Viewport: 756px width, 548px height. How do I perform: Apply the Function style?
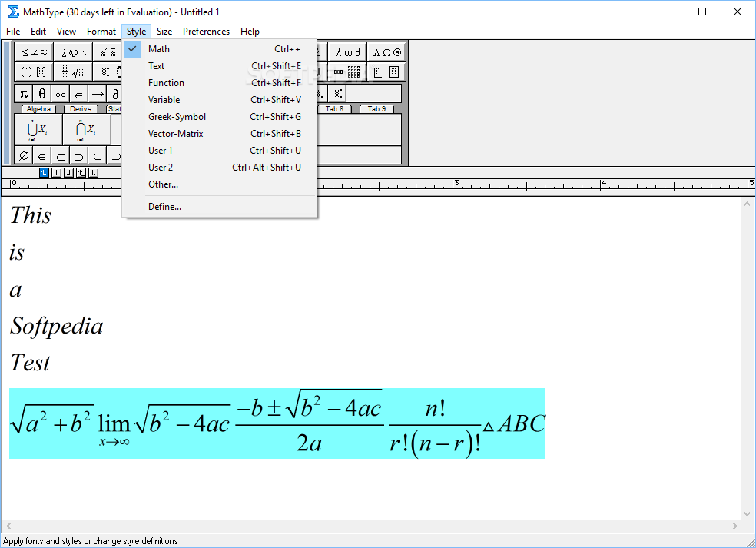(220, 82)
